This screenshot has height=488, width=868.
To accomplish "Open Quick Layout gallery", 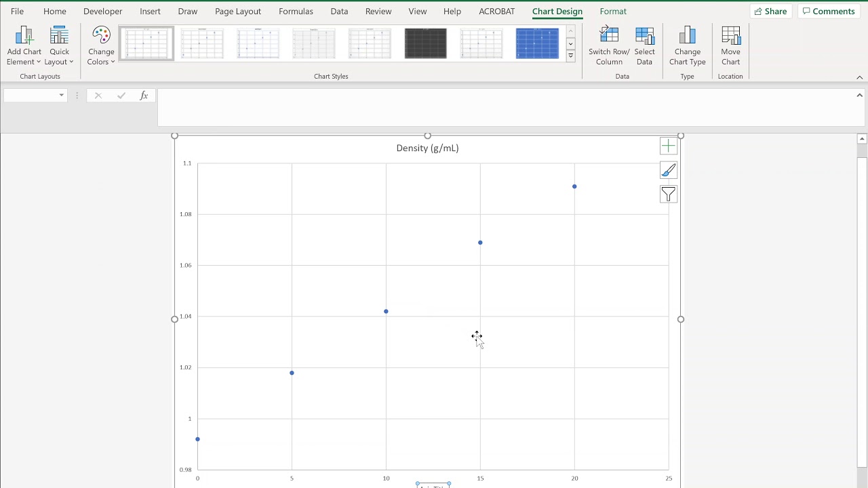I will 59,46.
